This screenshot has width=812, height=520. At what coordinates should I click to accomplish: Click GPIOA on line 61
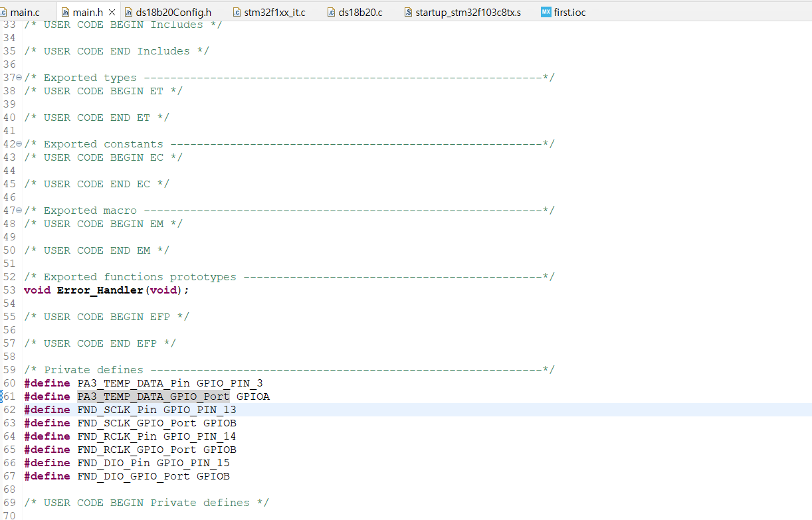pos(253,396)
